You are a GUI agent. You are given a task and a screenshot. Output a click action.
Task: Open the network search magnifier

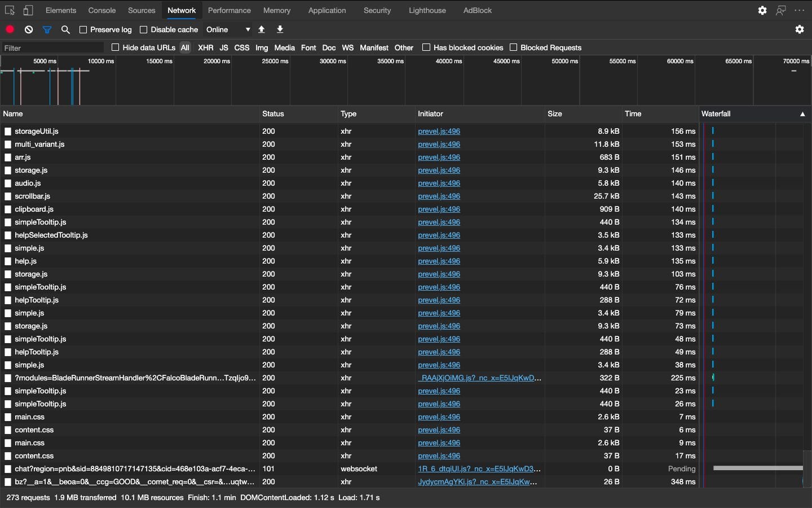(65, 29)
